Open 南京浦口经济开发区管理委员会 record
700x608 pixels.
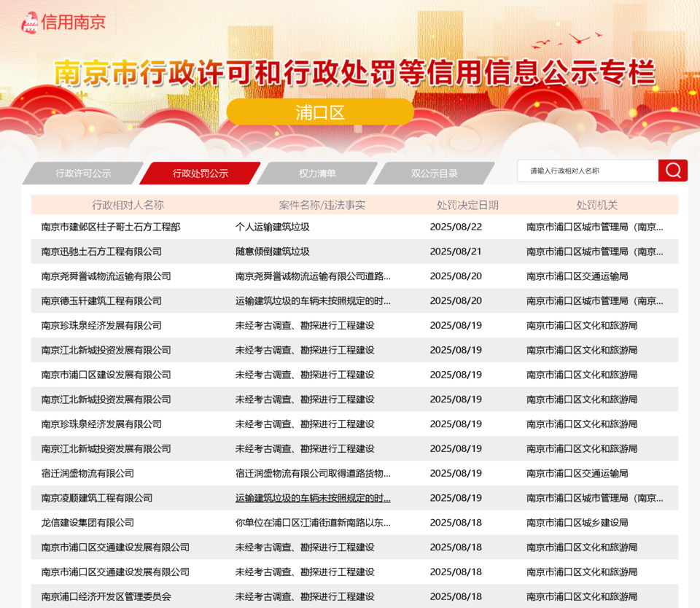106,597
